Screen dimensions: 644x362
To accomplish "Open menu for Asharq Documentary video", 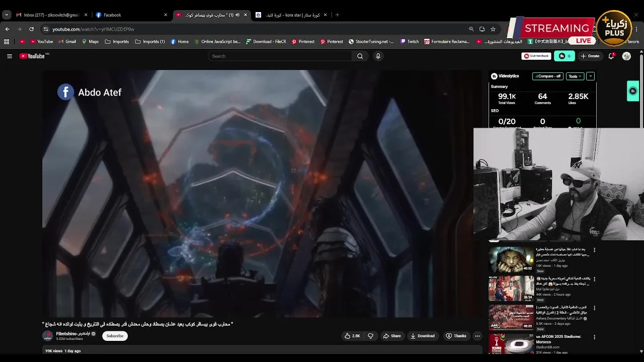I will point(594,308).
